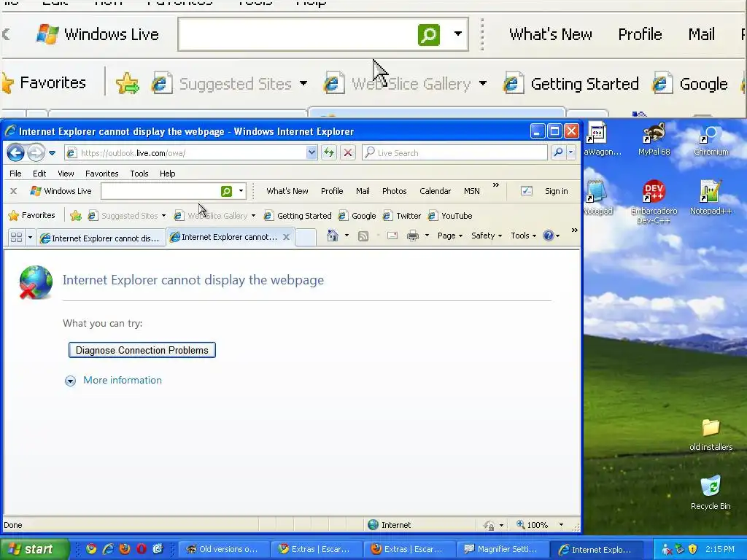Click the outlook.live.com address bar

[x=186, y=153]
